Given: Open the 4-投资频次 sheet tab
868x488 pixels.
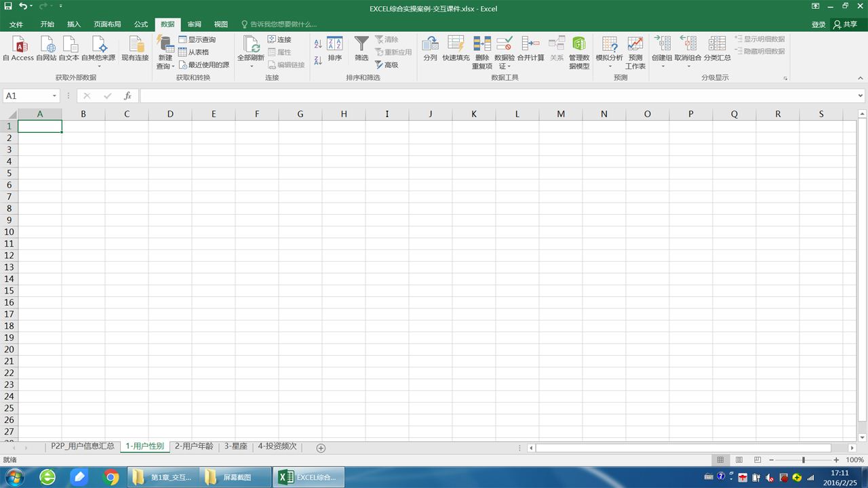Looking at the screenshot, I should [277, 447].
